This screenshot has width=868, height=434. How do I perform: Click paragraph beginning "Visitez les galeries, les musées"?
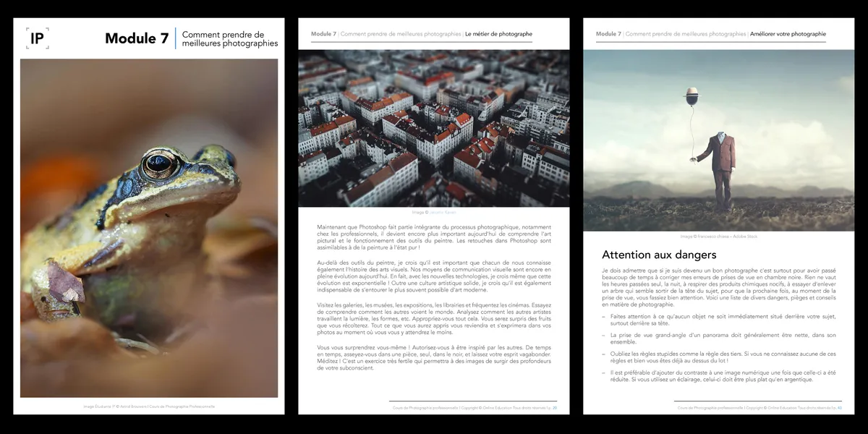click(434, 320)
